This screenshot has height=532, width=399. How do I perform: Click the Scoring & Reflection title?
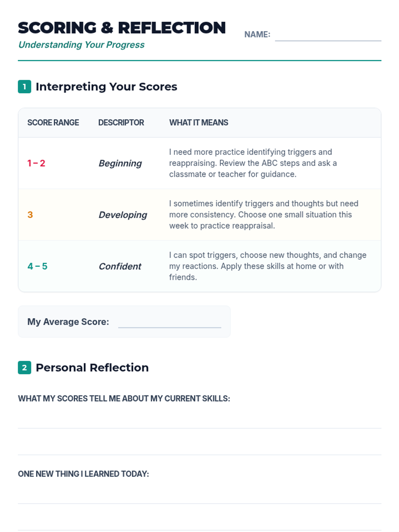[x=122, y=28]
